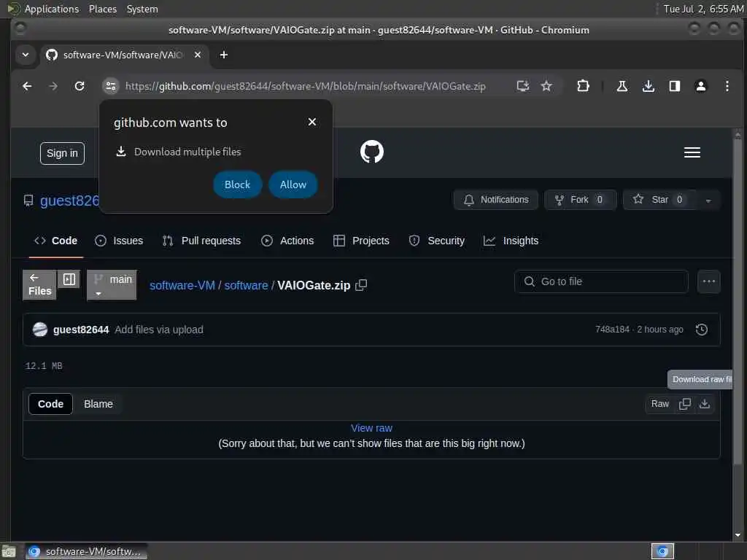Image resolution: width=747 pixels, height=560 pixels.
Task: Expand the Star lists dropdown arrow
Action: 708,201
